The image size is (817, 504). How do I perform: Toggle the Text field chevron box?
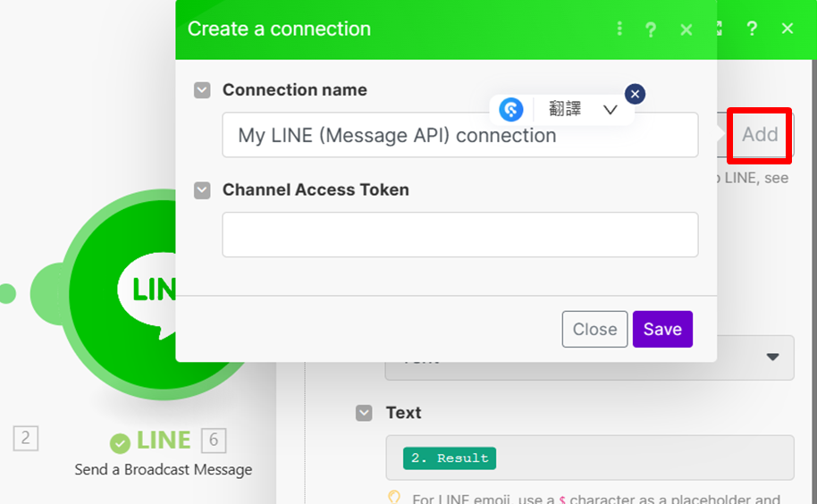364,413
